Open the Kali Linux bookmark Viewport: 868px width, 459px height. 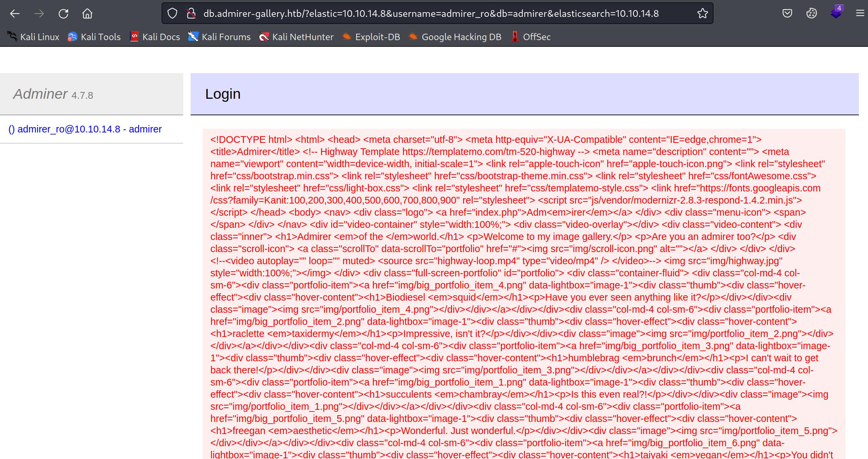(x=33, y=37)
